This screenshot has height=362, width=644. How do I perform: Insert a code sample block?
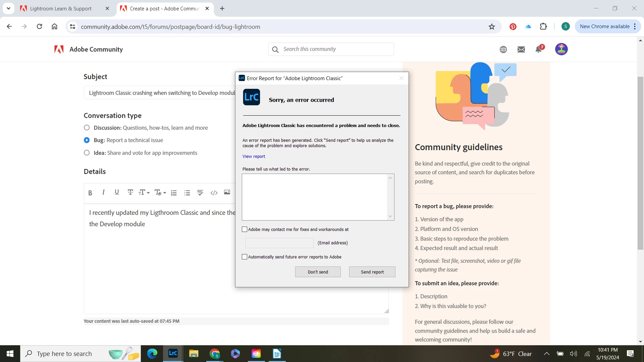214,193
